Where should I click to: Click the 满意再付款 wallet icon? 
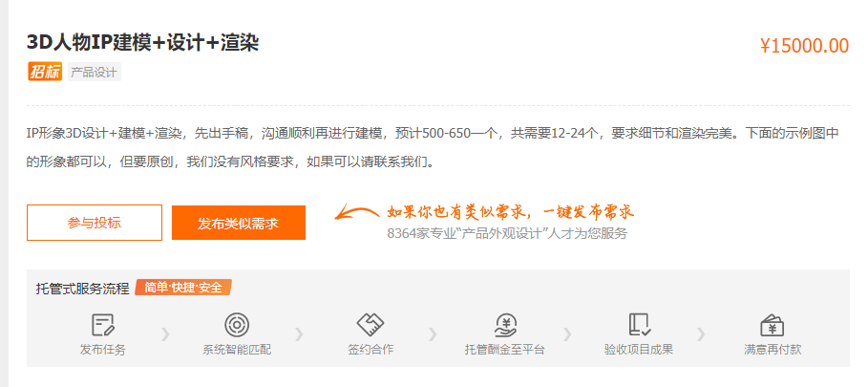pyautogui.click(x=773, y=326)
